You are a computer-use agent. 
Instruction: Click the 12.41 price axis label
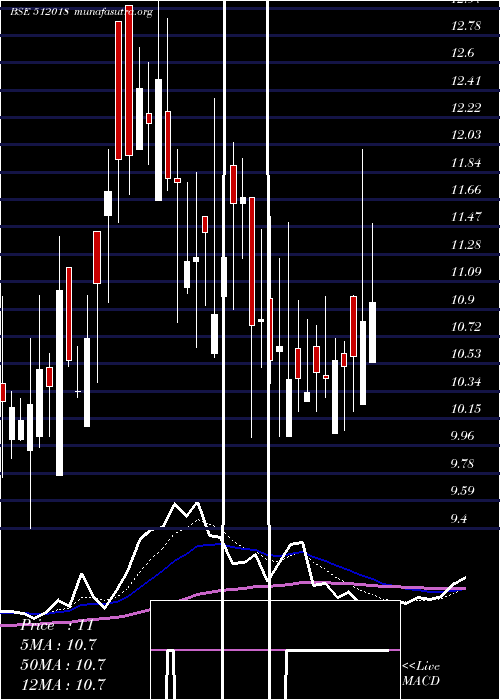466,81
